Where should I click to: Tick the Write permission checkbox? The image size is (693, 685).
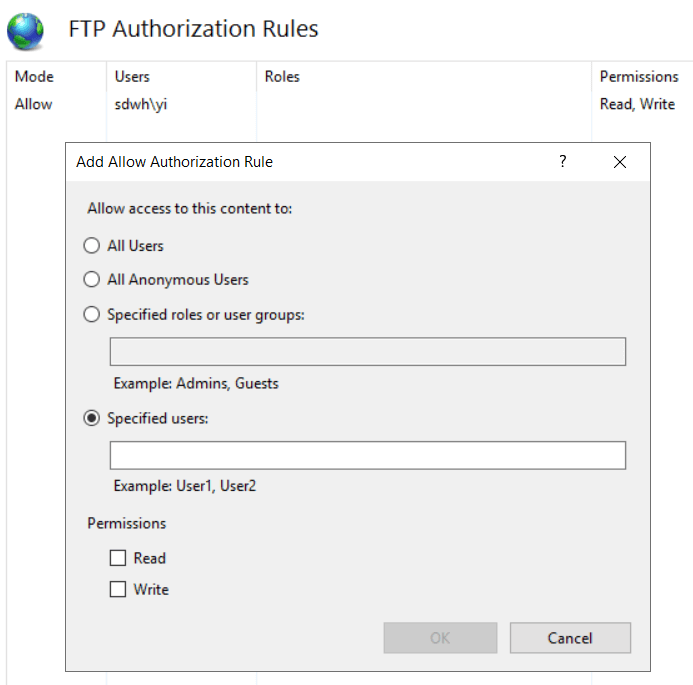point(118,590)
